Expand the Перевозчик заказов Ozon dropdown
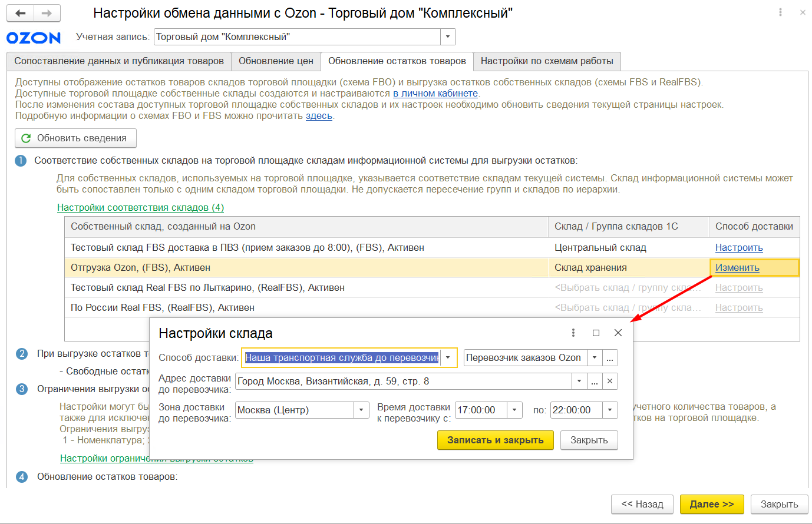This screenshot has width=812, height=524. 595,358
